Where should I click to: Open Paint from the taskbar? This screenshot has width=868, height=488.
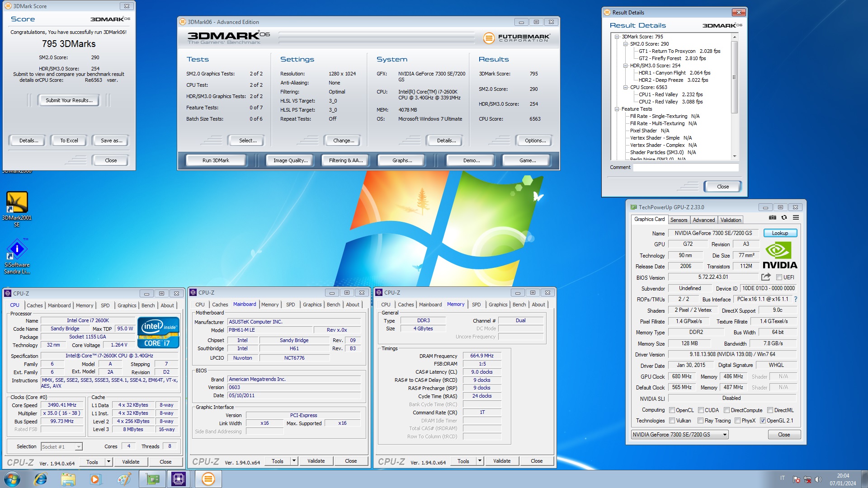coord(123,479)
